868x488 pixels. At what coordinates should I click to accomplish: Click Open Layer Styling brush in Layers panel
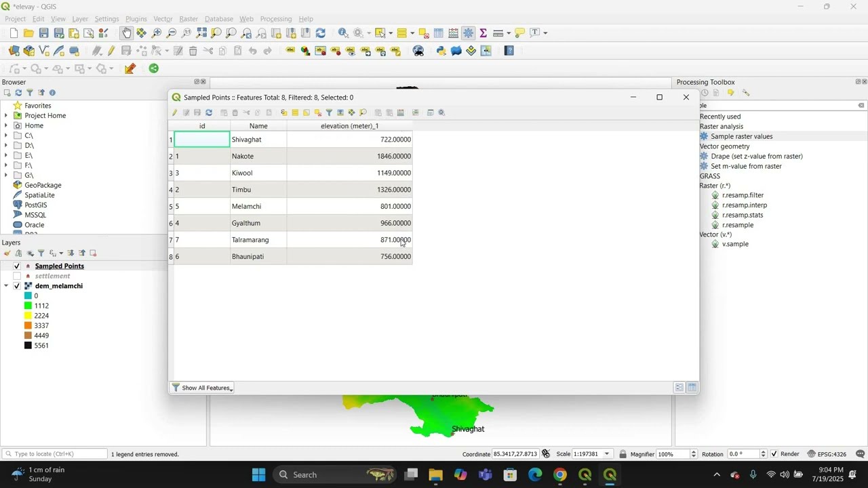(x=7, y=253)
